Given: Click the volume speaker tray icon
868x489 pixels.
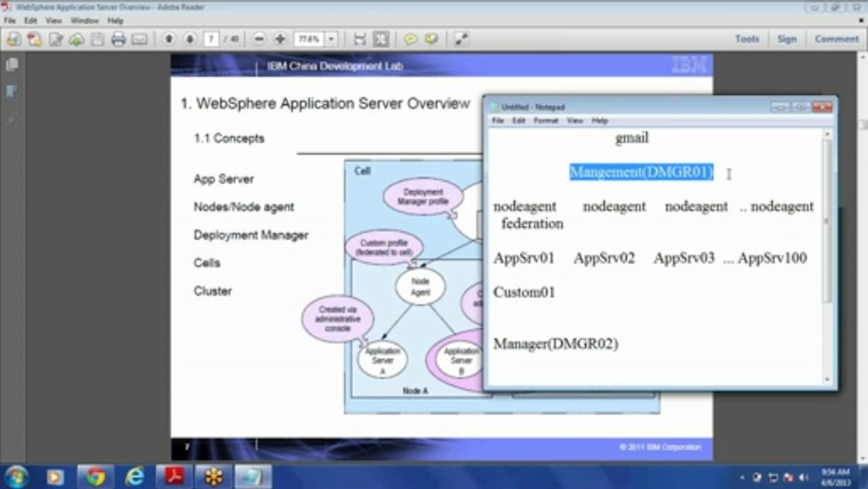Looking at the screenshot, I should click(804, 477).
